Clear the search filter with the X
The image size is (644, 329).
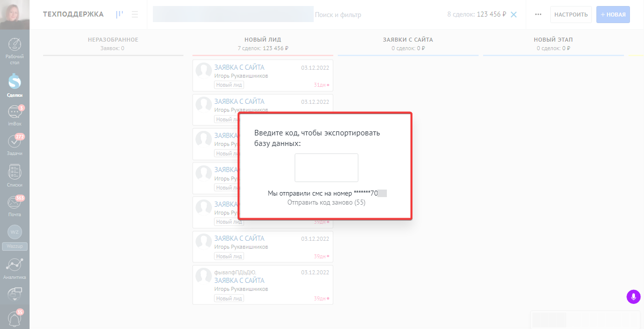click(514, 15)
